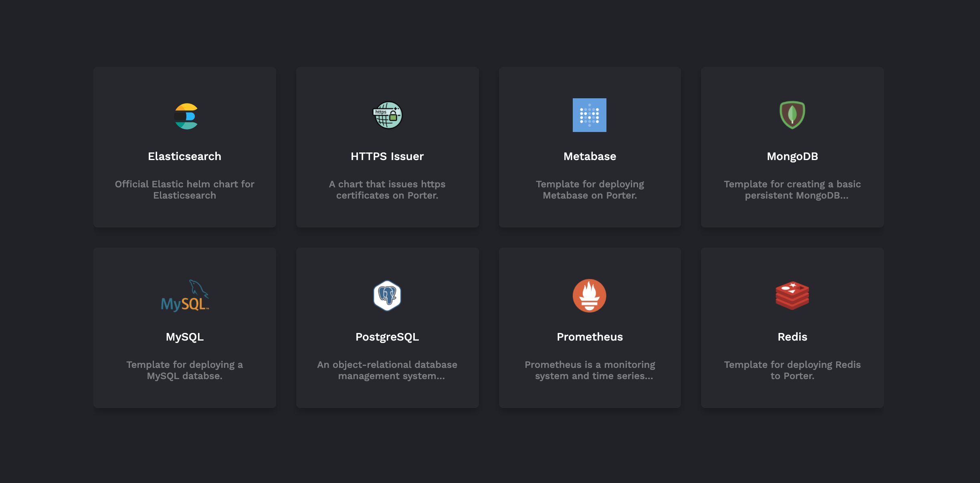Click the Metabase blue dotted icon
This screenshot has height=483, width=980.
(589, 115)
